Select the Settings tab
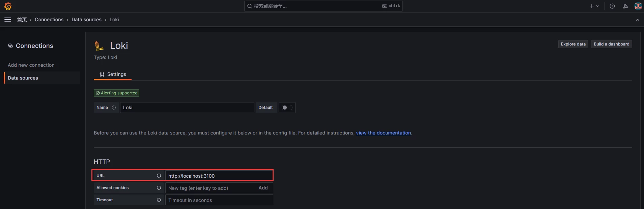This screenshot has height=209, width=644. (x=113, y=74)
